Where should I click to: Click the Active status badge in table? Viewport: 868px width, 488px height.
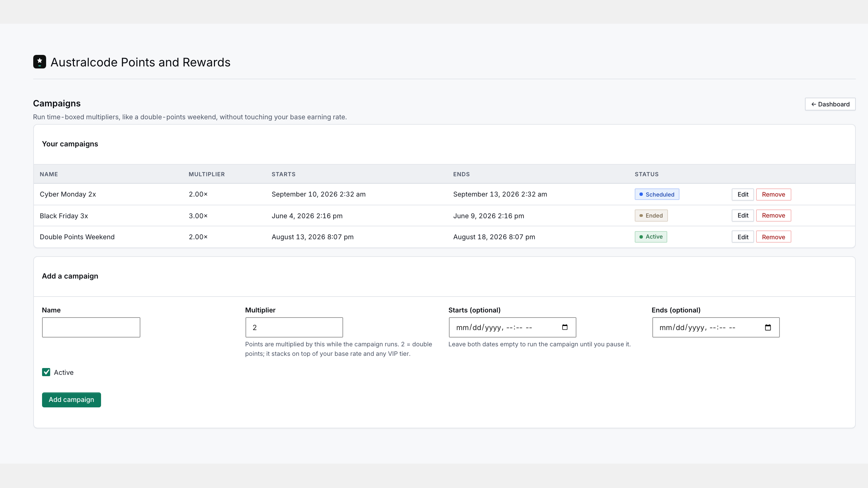tap(651, 237)
